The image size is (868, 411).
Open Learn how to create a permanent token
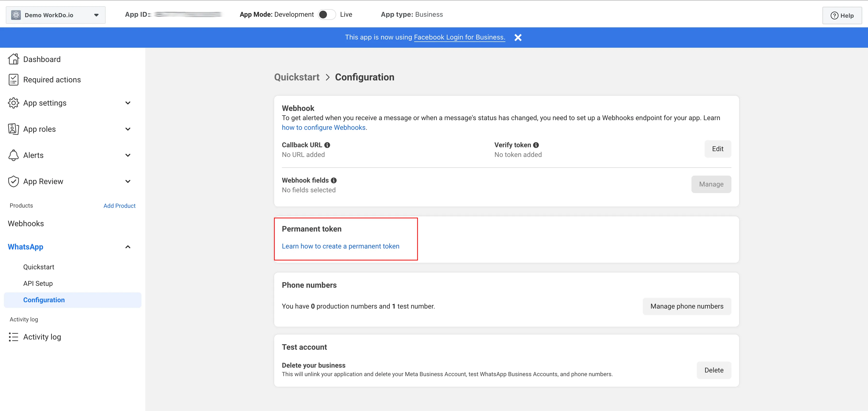(x=341, y=246)
